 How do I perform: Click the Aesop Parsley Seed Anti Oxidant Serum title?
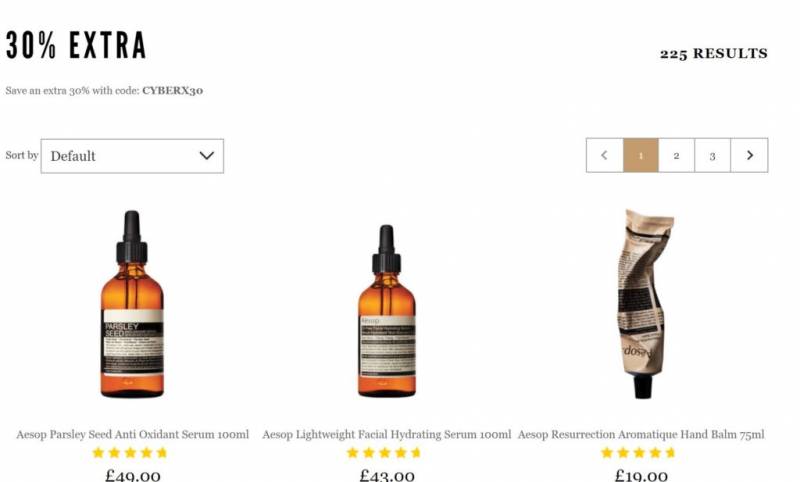(x=133, y=435)
